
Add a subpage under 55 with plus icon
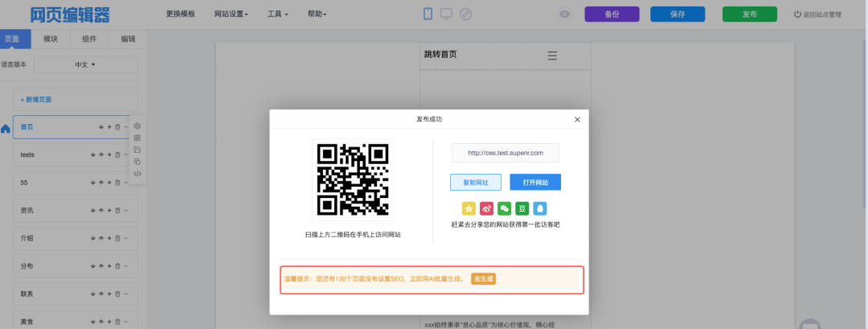(x=109, y=183)
